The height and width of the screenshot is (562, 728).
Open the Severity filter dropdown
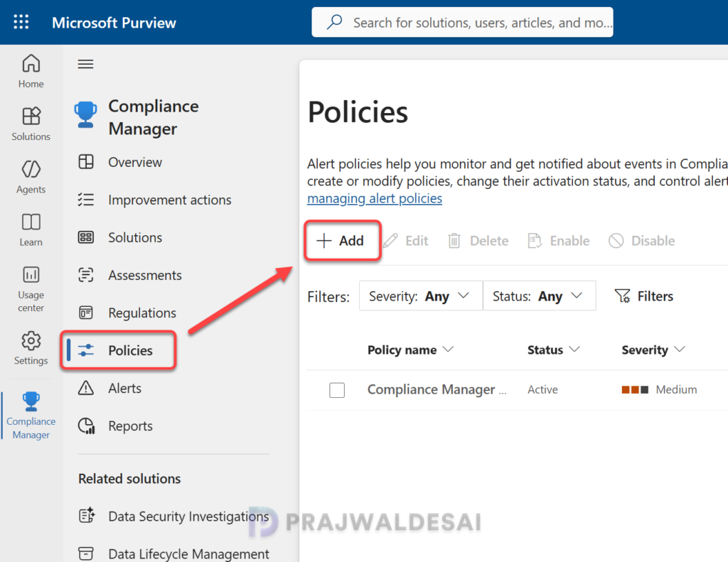click(421, 296)
